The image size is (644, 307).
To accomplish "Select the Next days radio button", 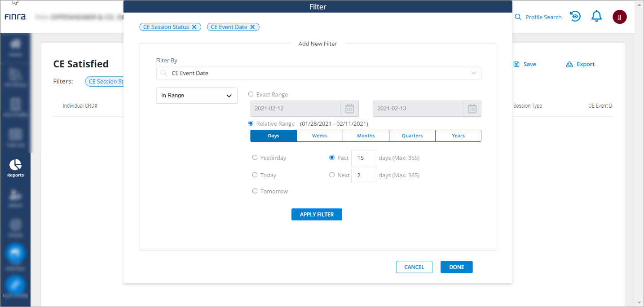I will (332, 175).
